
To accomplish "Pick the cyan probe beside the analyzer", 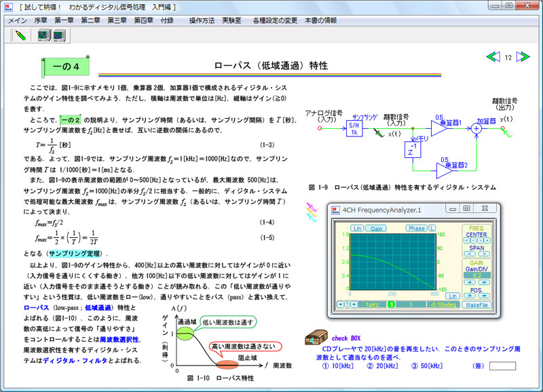I will tap(312, 218).
